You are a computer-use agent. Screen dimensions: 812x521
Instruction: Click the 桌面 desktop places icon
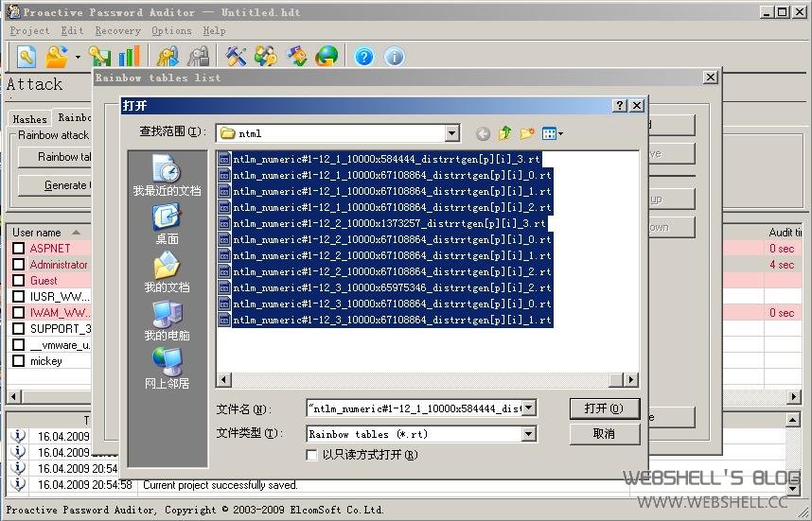coord(167,223)
